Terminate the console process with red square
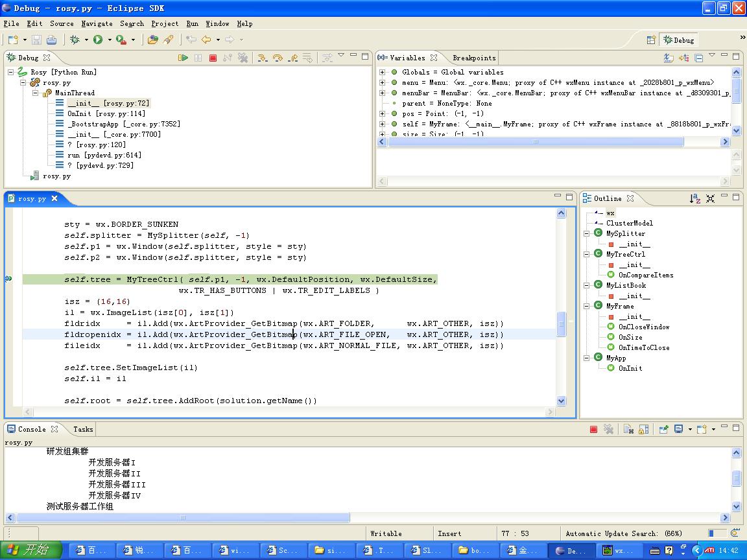 [x=593, y=430]
